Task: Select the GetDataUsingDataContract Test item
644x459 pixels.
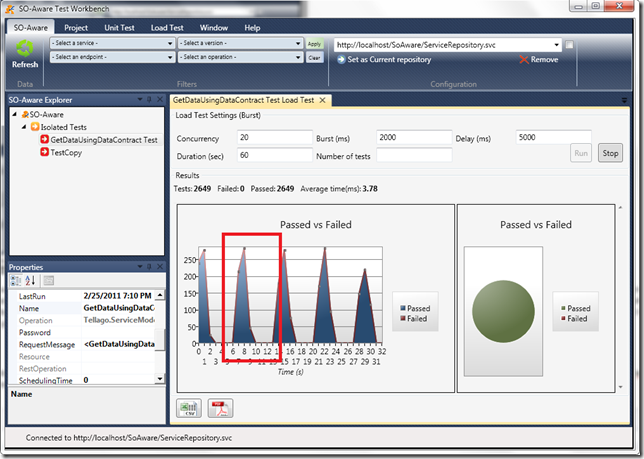Action: 104,140
